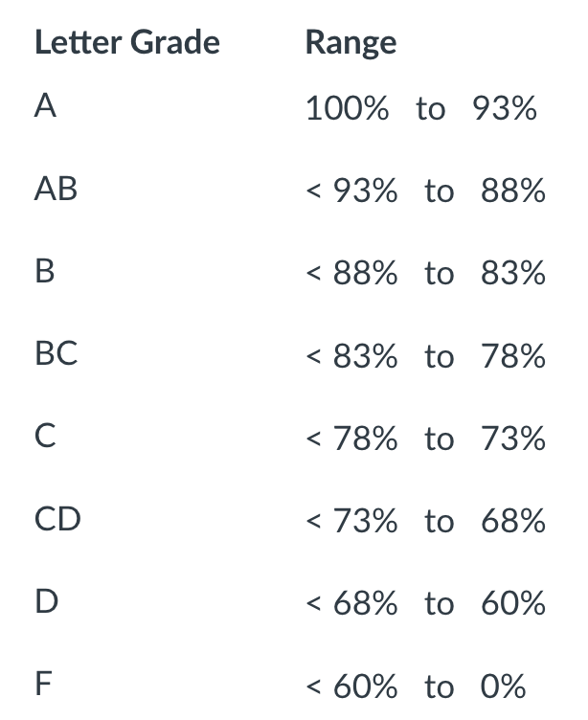Click the letter grade D cell
Screen dimensions: 588x720
point(46,603)
